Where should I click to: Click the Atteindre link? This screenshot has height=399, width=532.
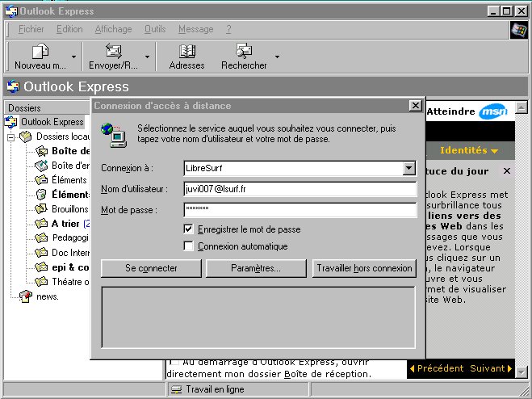click(451, 111)
